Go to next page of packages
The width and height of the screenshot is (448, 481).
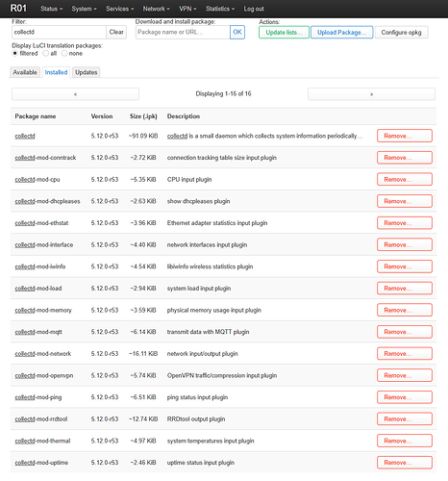371,94
